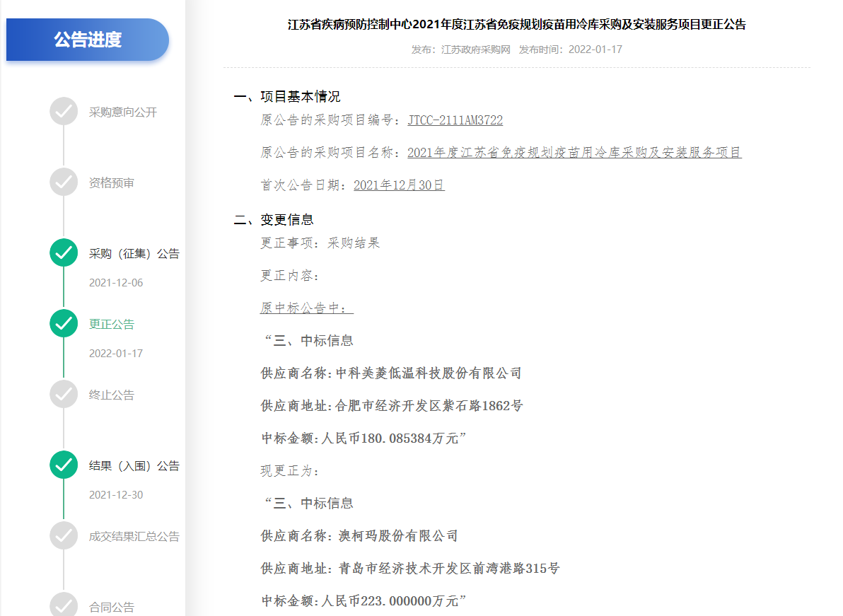
Task: Click the date 2021-12-30 under 结果公告
Action: [115, 494]
